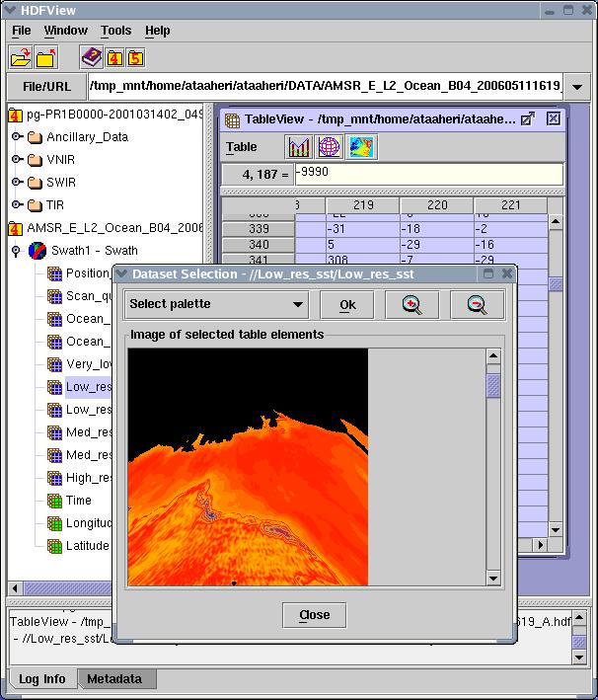Select the Time dataset in tree
The image size is (598, 700).
coord(79,501)
